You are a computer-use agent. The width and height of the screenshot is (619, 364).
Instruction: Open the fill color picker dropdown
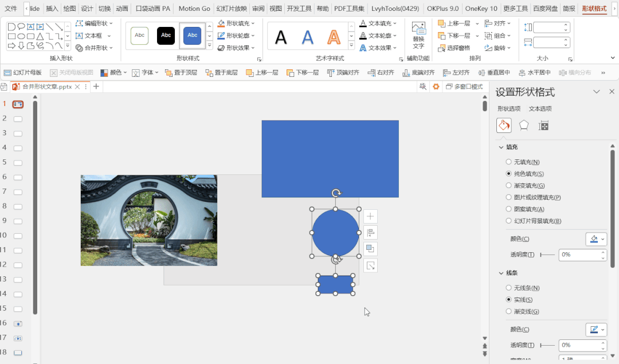point(596,239)
